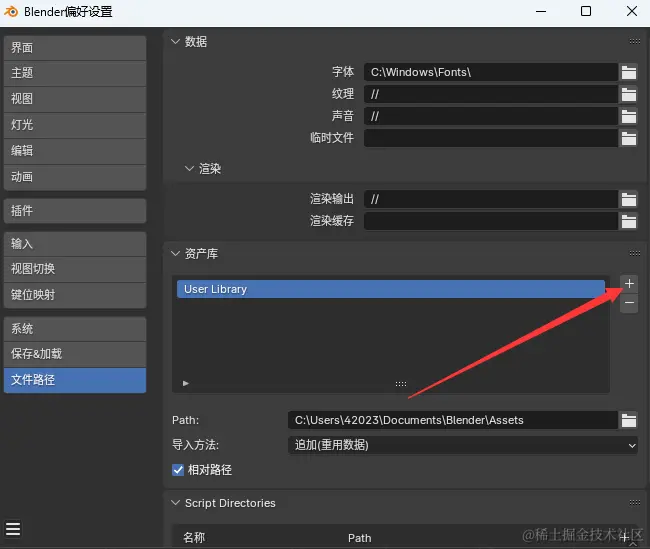Close the Blender preferences window
This screenshot has height=549, width=650.
pyautogui.click(x=632, y=11)
